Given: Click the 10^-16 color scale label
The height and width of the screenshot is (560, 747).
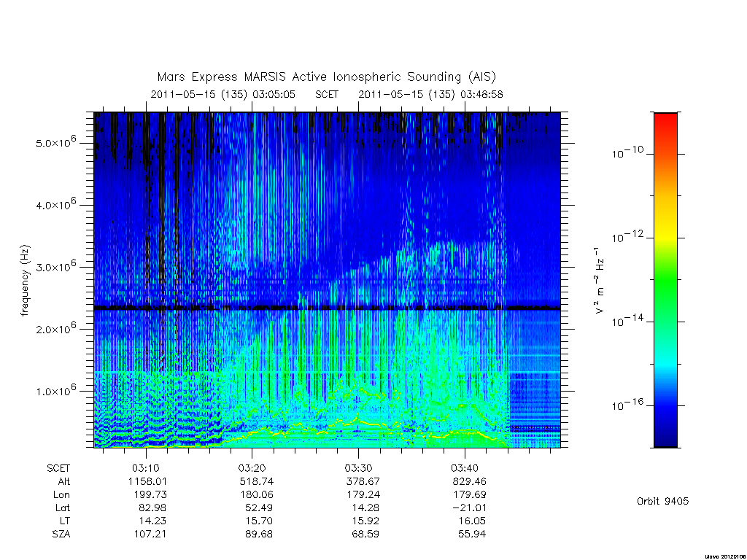Looking at the screenshot, I should pos(627,405).
